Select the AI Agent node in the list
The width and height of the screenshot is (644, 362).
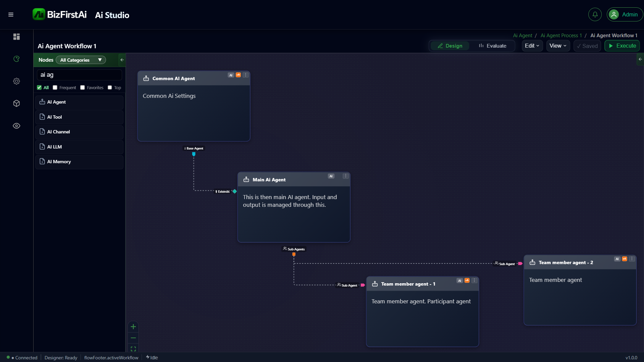79,102
